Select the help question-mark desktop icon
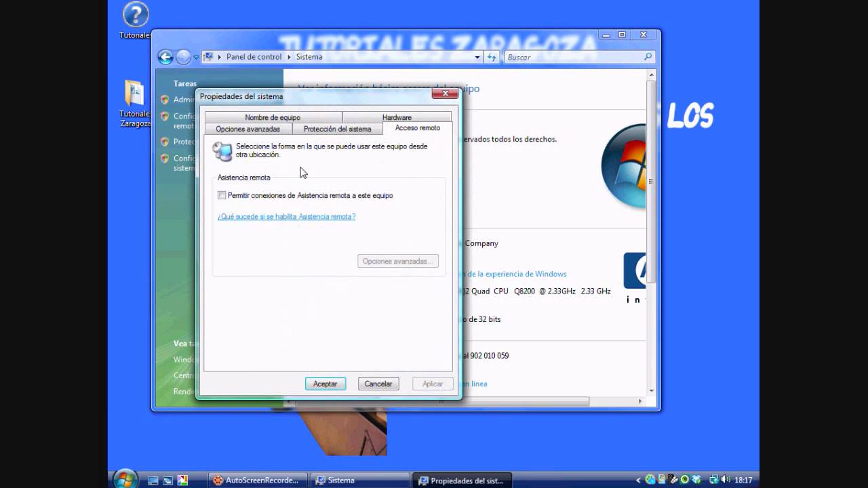The width and height of the screenshot is (868, 488). (x=136, y=15)
